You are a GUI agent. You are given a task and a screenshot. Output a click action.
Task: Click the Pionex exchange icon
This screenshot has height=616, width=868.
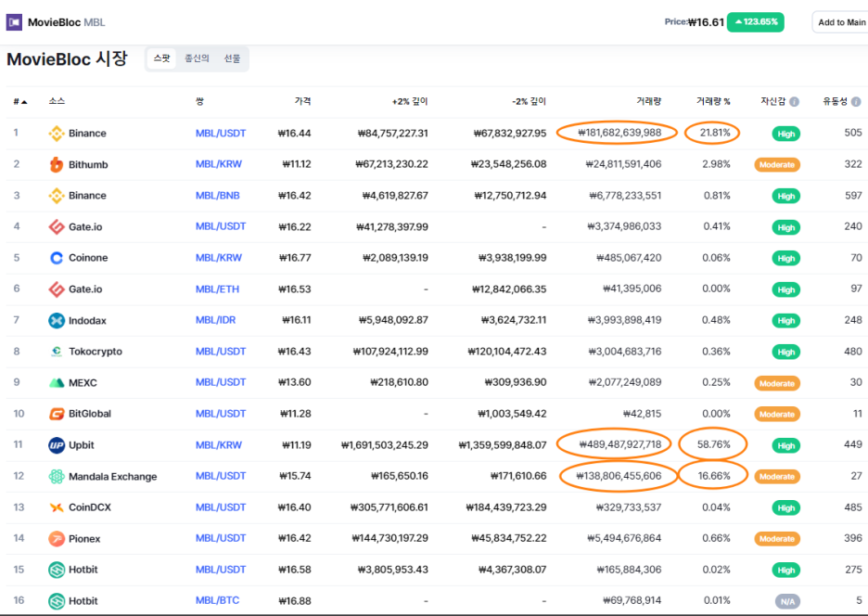click(57, 538)
